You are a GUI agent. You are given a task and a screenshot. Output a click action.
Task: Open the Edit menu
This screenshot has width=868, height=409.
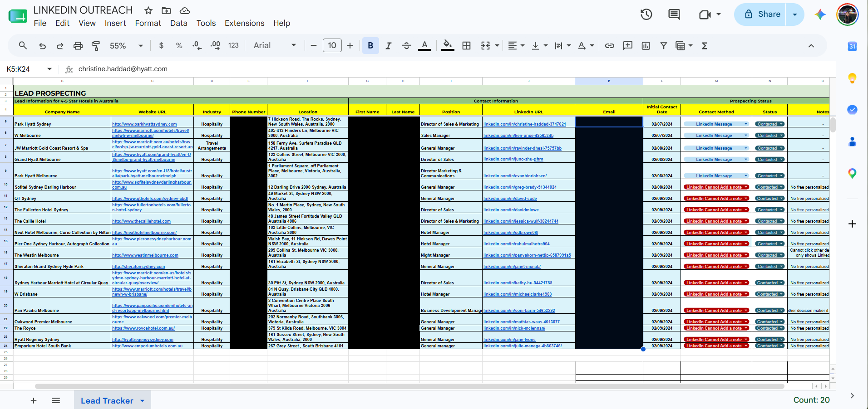click(x=62, y=23)
